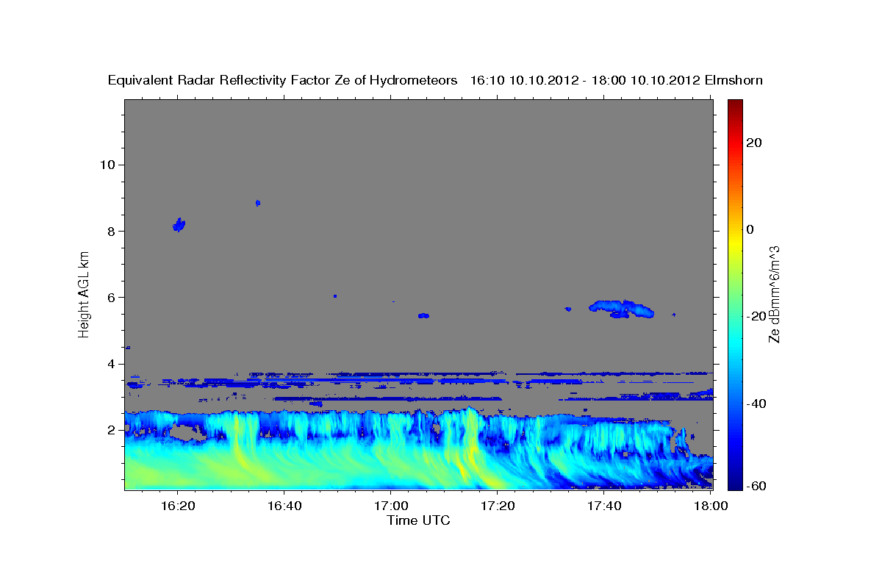This screenshot has width=882, height=588.
Task: Click the blue cloud echo near 8 km at 16:20
Action: [179, 225]
